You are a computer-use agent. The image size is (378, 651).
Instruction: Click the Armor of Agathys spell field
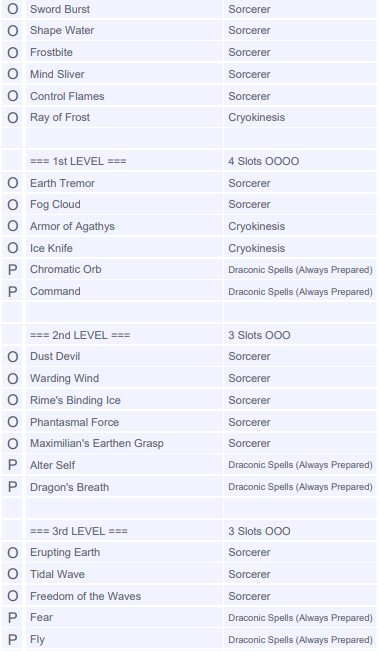125,226
